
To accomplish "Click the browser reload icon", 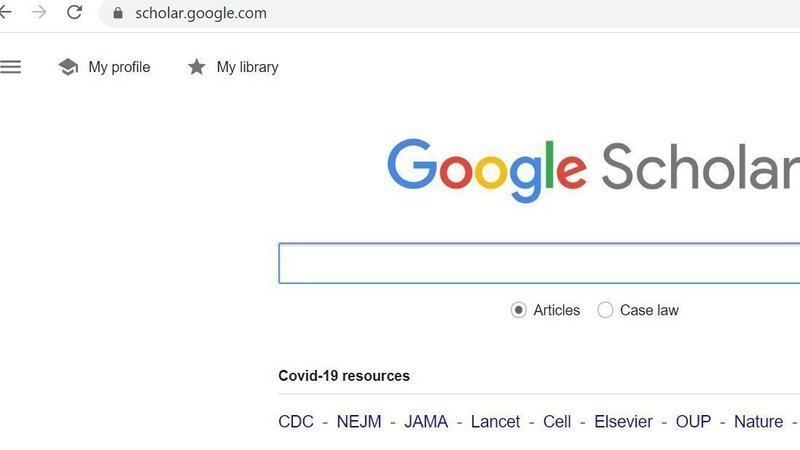I will point(74,13).
